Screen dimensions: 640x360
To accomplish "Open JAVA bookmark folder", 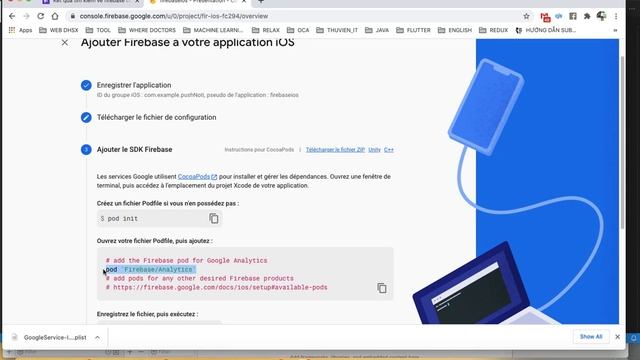I will (x=377, y=30).
